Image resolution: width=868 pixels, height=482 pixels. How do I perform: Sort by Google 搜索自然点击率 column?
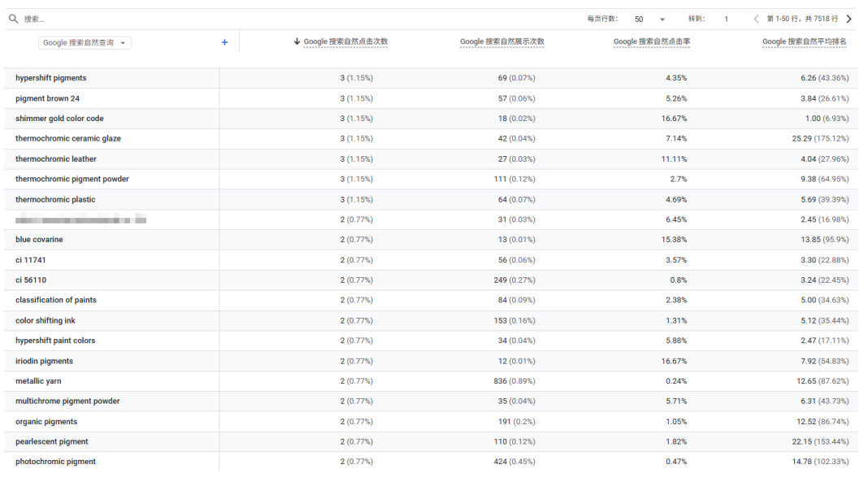pyautogui.click(x=651, y=41)
